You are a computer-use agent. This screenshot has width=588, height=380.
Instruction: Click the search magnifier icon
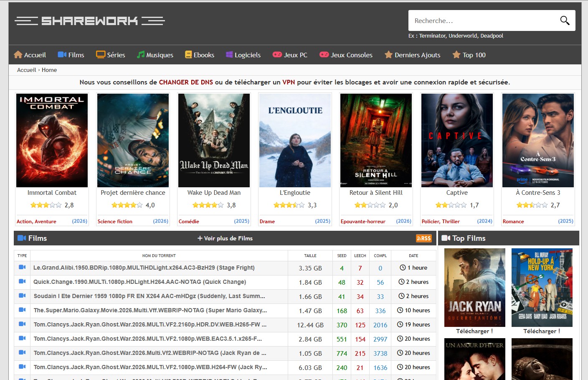click(565, 20)
